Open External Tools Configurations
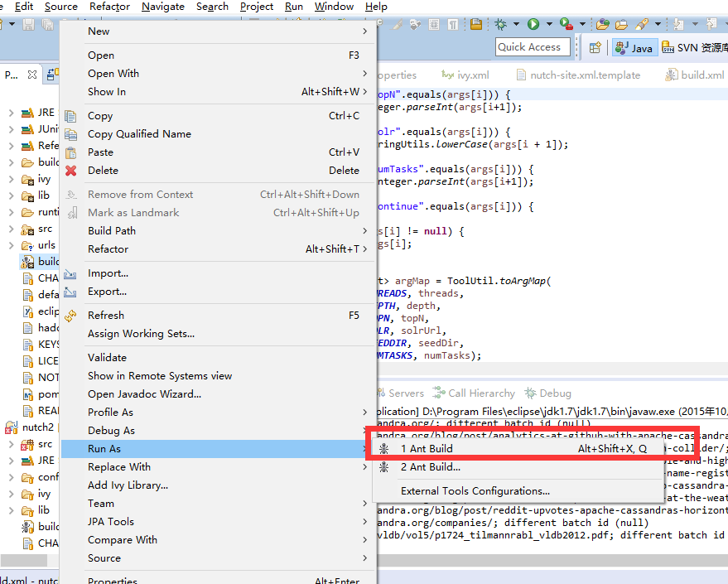 pyautogui.click(x=519, y=490)
